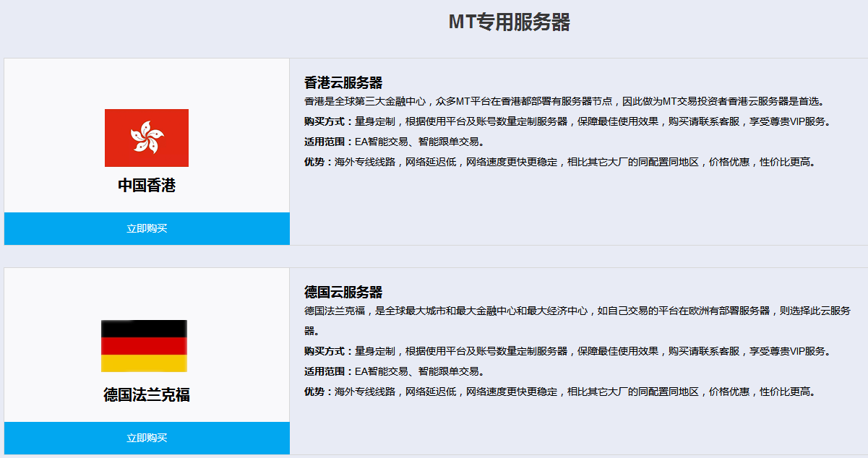The image size is (868, 458).
Task: Click the 适用范围 label in Hong Kong section
Action: pyautogui.click(x=329, y=142)
